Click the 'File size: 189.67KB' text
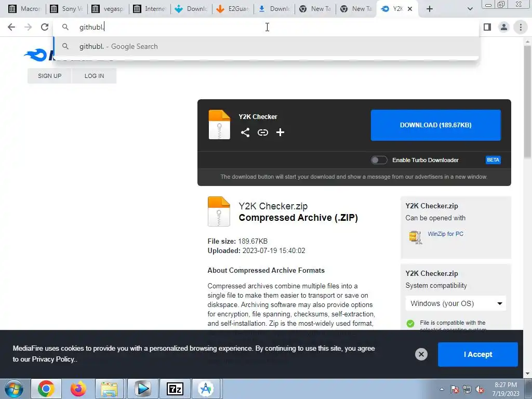The image size is (532, 399). click(237, 241)
